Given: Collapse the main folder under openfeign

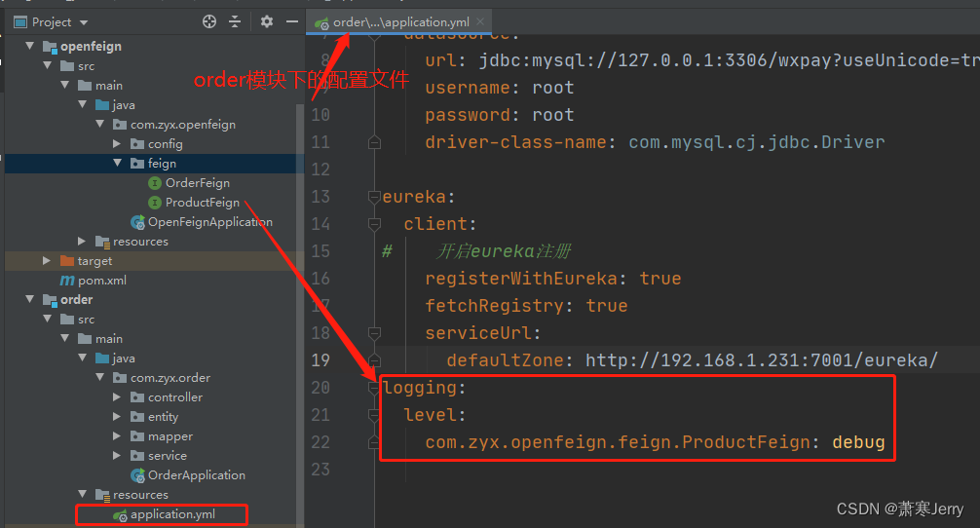Looking at the screenshot, I should (64, 85).
